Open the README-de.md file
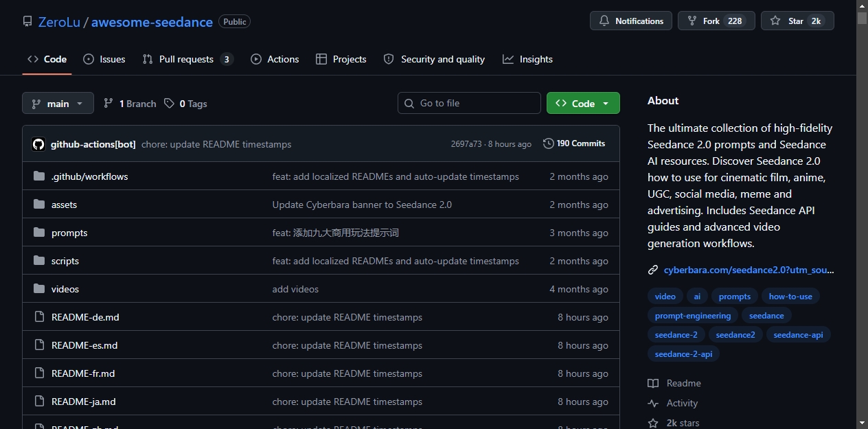The height and width of the screenshot is (429, 868). 85,317
